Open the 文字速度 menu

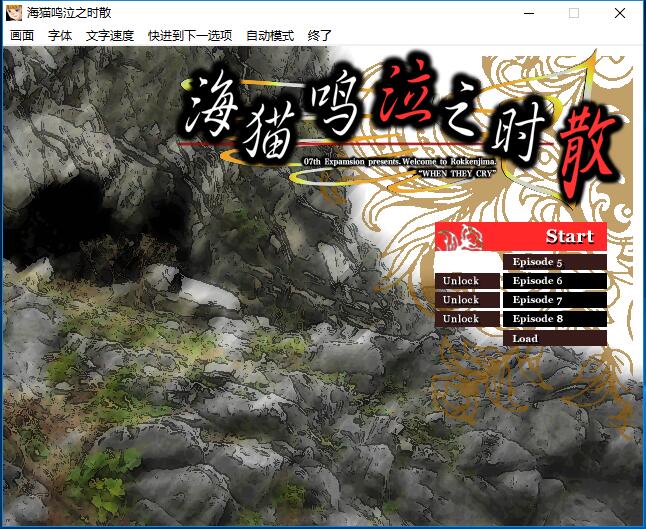point(110,35)
